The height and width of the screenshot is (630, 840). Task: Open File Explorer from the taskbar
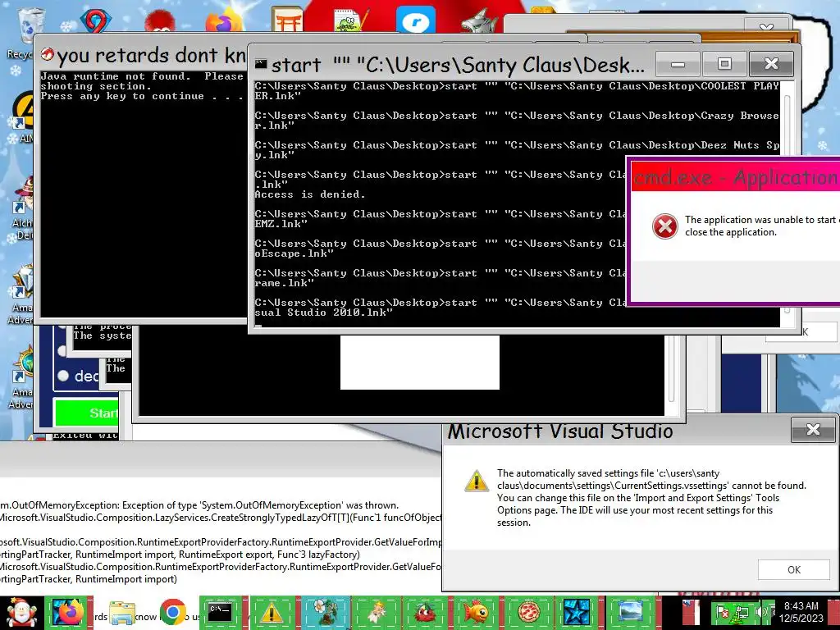(122, 613)
